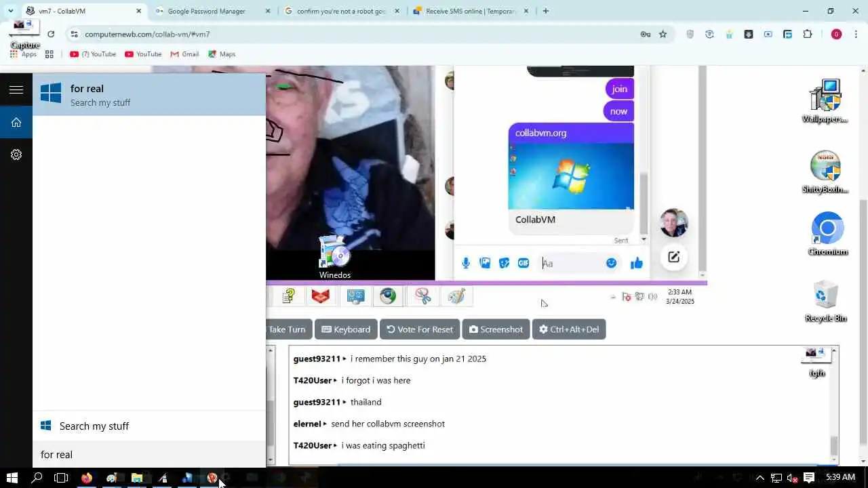The height and width of the screenshot is (488, 868).
Task: Click the red COMODO icon in VM taskbar
Action: click(321, 296)
